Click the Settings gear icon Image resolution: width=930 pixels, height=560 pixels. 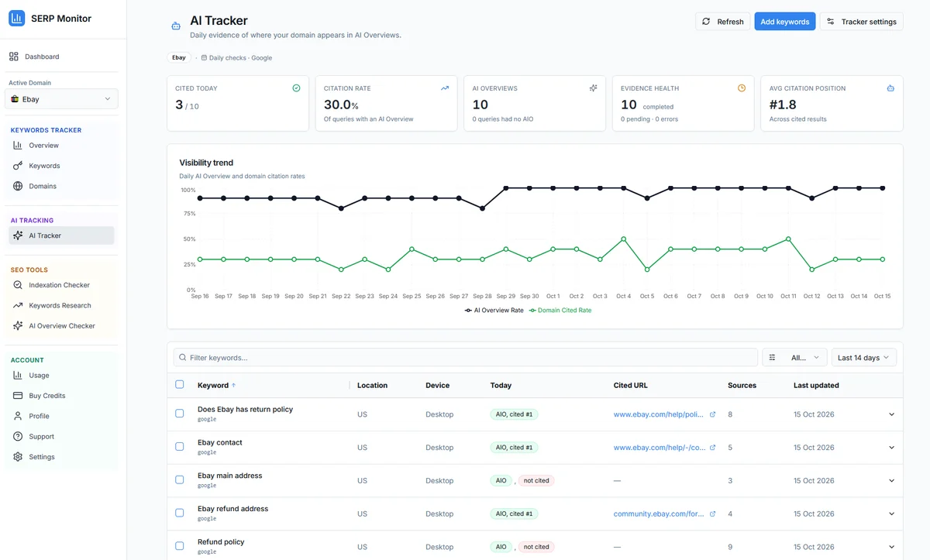[18, 457]
